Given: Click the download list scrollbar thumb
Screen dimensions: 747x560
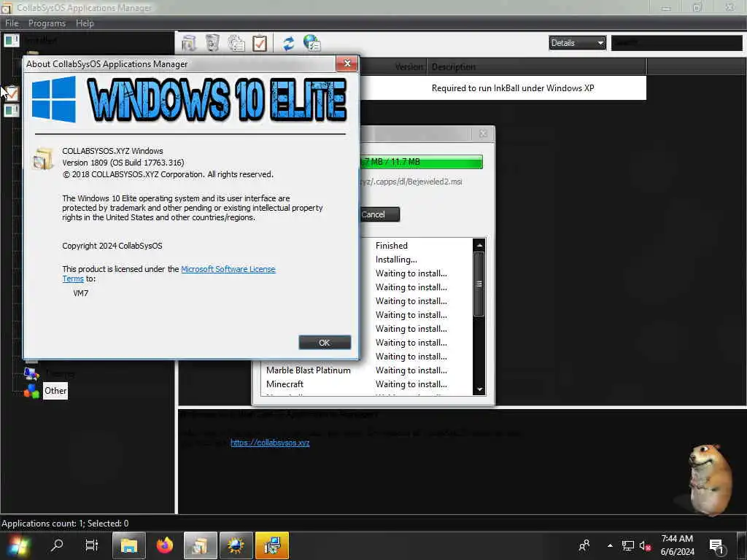Looking at the screenshot, I should (x=479, y=284).
